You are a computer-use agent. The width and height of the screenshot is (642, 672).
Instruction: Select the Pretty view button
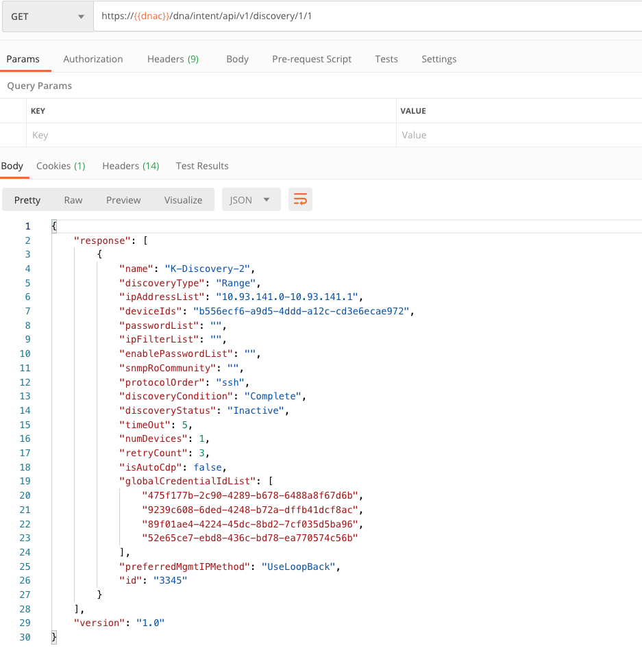click(27, 200)
